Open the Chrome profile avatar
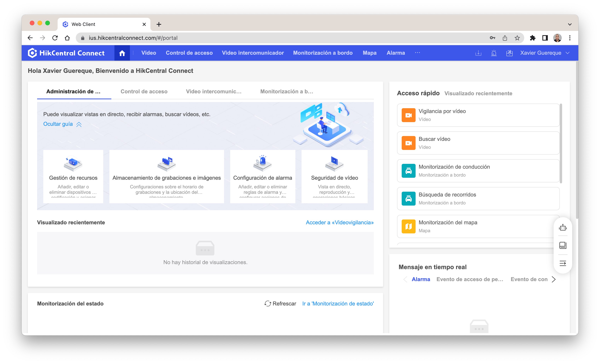Viewport: 600px width, 364px height. click(x=557, y=38)
